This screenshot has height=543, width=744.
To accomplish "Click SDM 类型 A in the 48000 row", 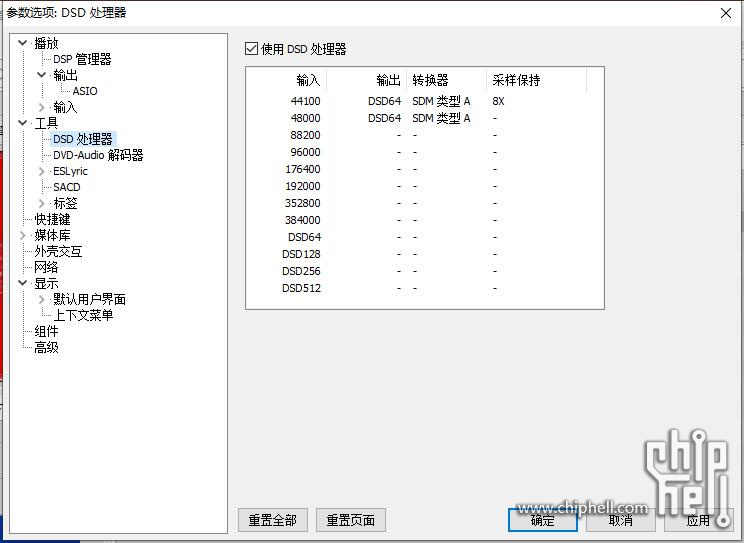I will [x=441, y=118].
